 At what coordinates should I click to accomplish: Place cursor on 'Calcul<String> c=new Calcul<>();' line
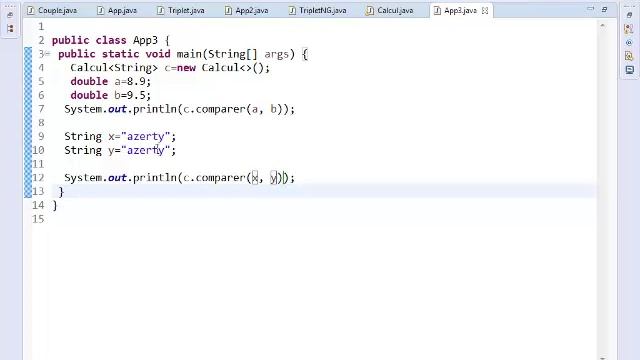[170, 68]
